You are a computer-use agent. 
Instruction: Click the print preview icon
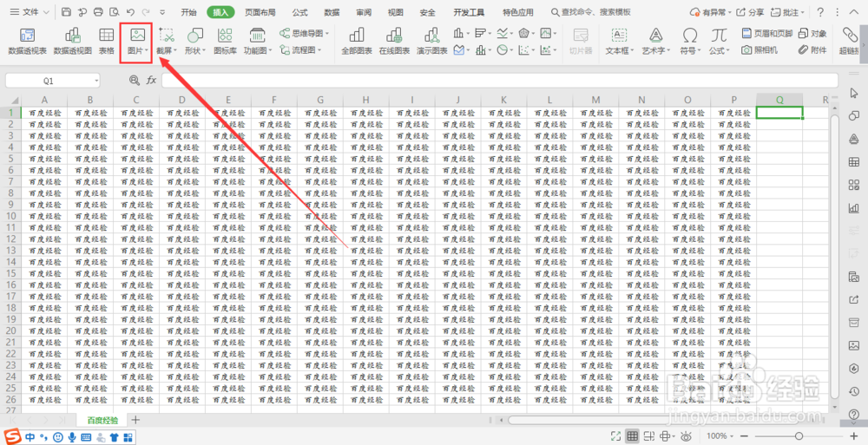[x=115, y=11]
